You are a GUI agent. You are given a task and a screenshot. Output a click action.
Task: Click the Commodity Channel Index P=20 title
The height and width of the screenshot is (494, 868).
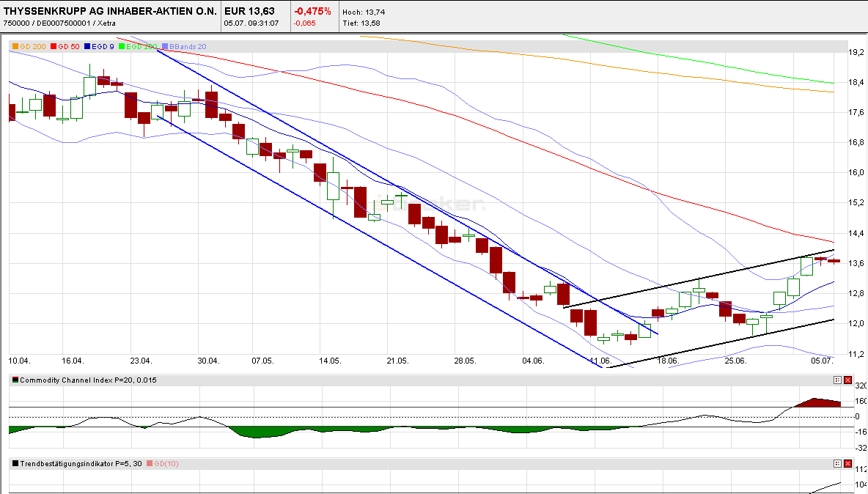(x=89, y=380)
